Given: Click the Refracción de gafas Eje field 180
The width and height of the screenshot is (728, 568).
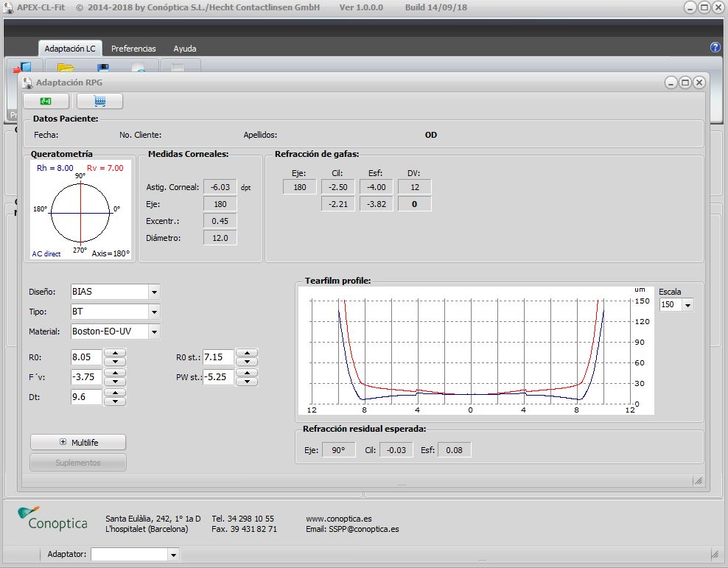Looking at the screenshot, I should (299, 187).
